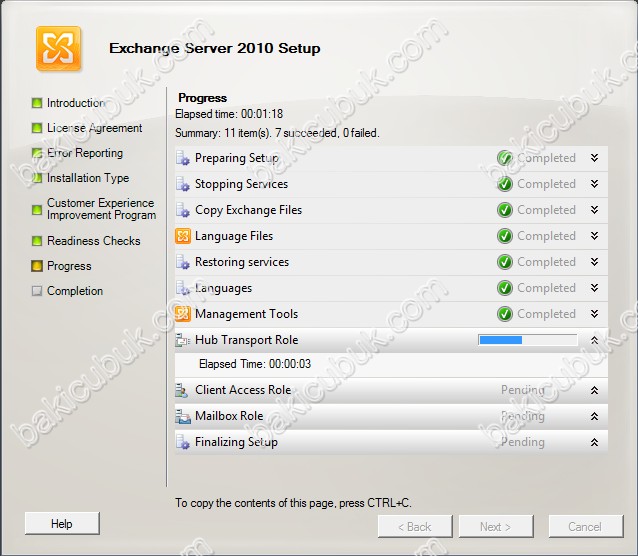Image resolution: width=638 pixels, height=556 pixels.
Task: Expand the Copy Exchange Files details
Action: [594, 210]
